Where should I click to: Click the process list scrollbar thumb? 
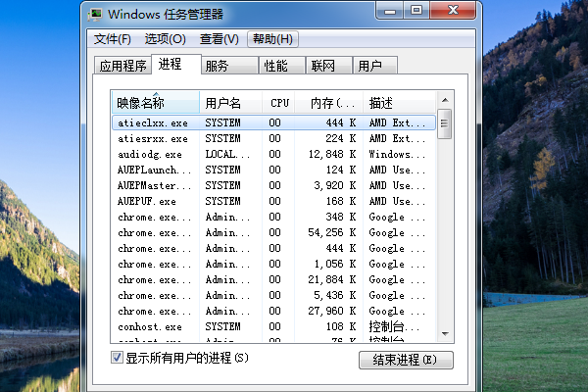tap(444, 123)
